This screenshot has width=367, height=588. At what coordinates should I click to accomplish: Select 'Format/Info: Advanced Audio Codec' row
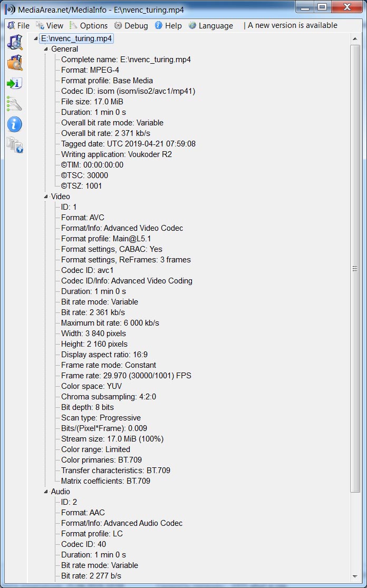pos(122,523)
